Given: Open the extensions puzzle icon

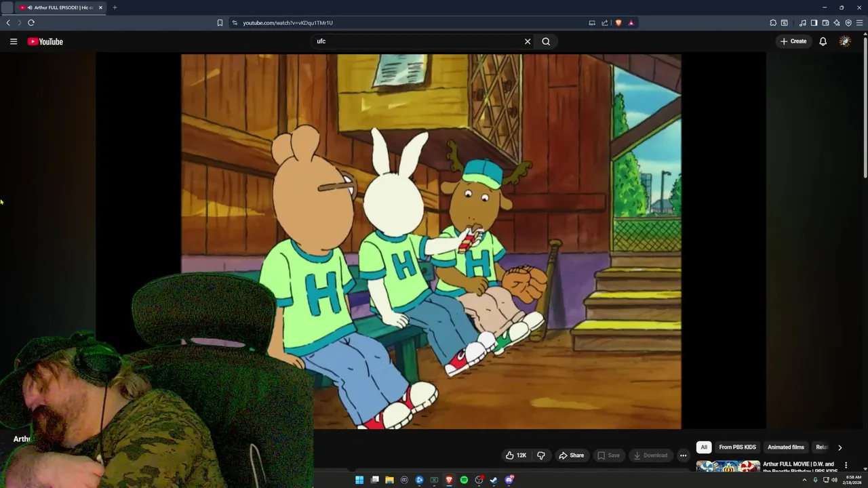Looking at the screenshot, I should click(773, 22).
